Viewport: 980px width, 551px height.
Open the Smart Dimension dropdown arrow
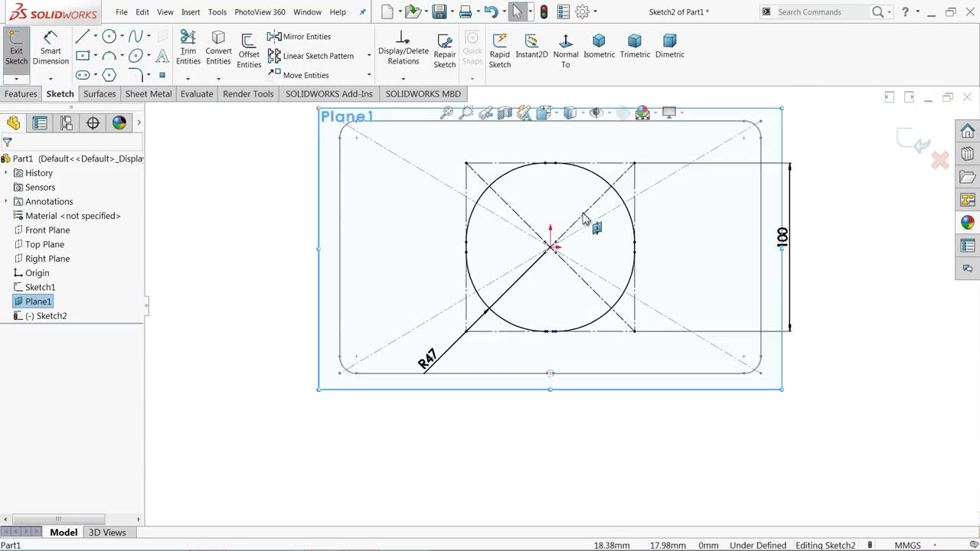51,79
